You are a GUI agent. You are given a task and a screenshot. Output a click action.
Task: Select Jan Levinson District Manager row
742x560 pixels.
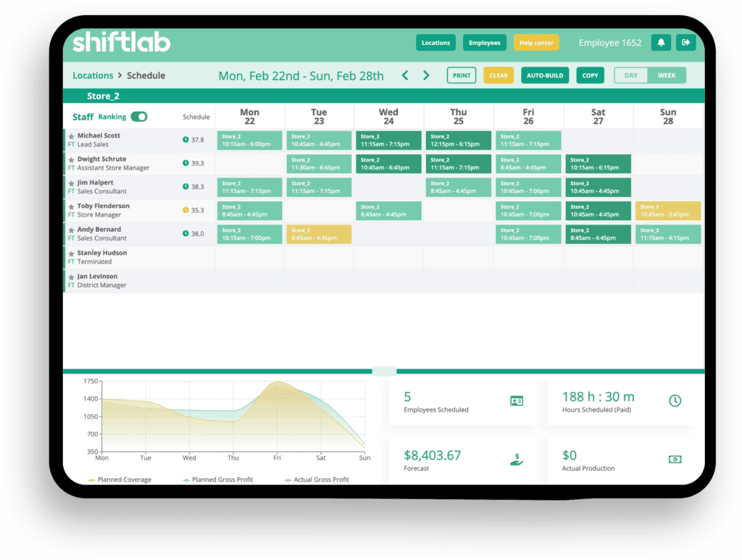(384, 281)
